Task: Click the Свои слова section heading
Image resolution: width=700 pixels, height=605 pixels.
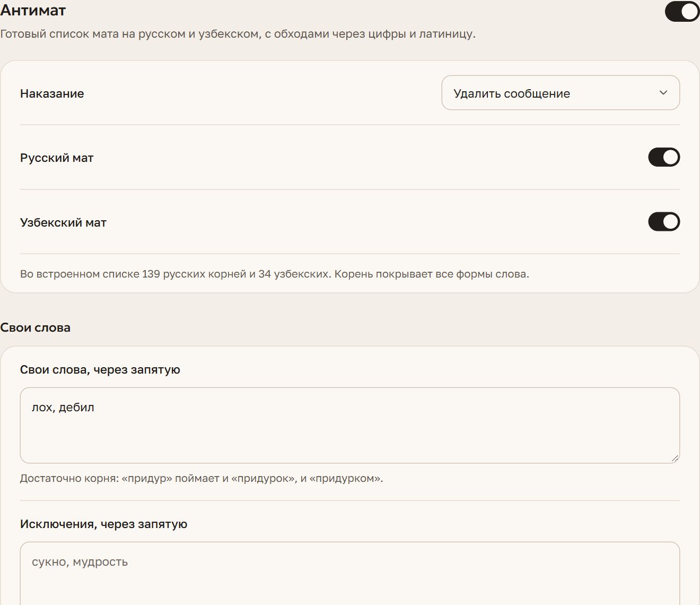Action: coord(36,327)
